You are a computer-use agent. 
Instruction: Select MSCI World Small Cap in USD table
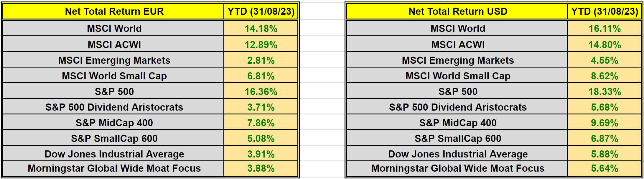[x=458, y=76]
